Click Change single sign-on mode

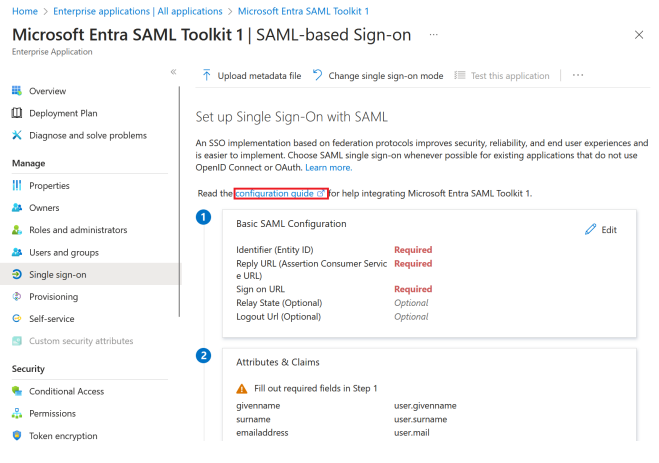click(378, 76)
